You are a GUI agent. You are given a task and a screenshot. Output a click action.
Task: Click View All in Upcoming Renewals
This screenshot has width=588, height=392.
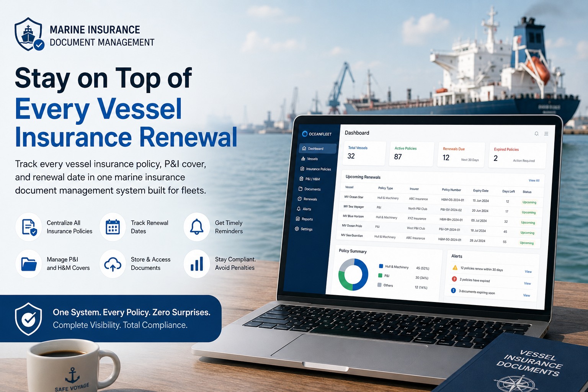(x=534, y=180)
